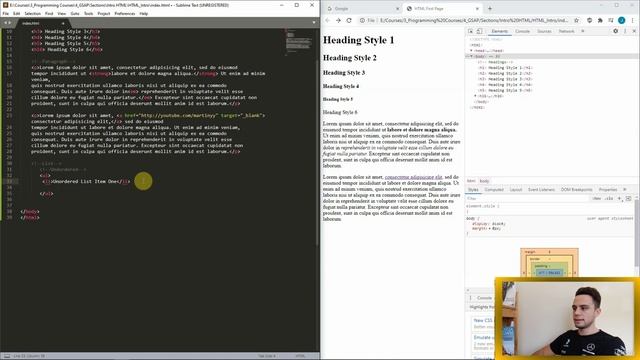Click the previous tab arrow in Sublime Text
Screen dimensions: 640x360
[5, 23]
